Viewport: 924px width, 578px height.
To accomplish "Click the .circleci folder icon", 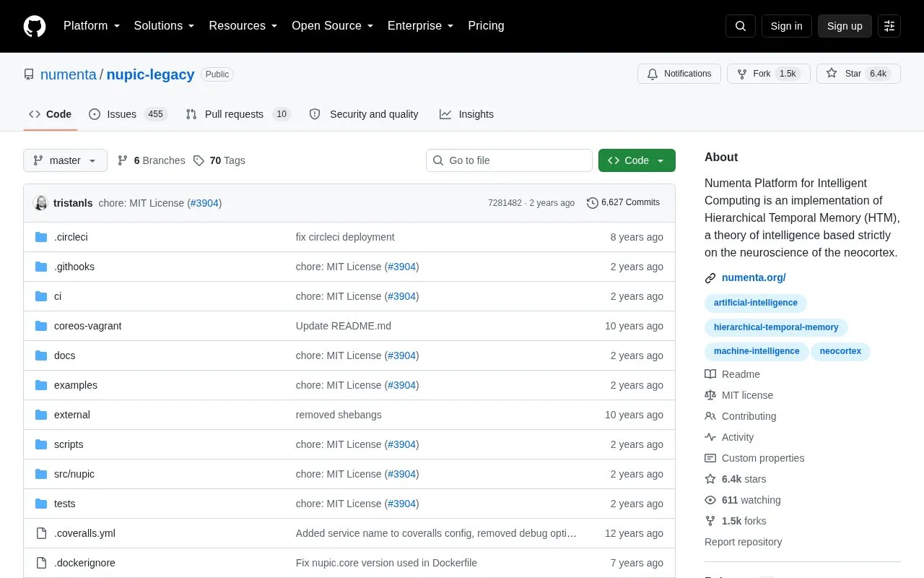I will coord(41,237).
